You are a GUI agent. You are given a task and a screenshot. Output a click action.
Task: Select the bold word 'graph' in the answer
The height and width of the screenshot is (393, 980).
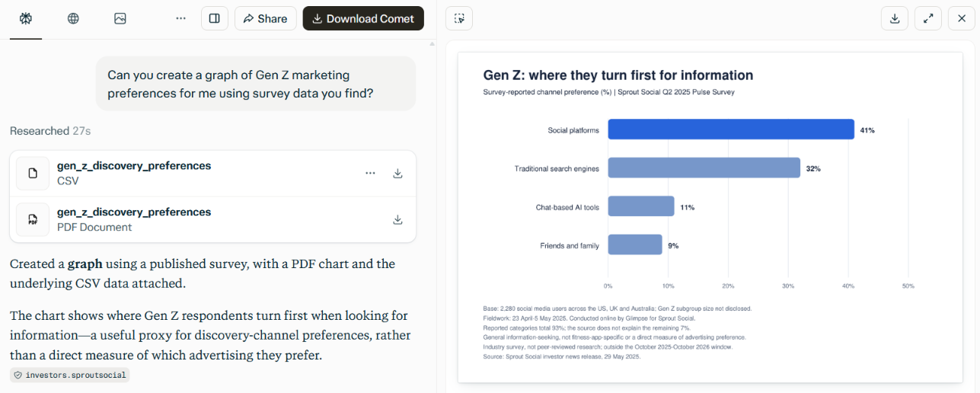pos(85,264)
